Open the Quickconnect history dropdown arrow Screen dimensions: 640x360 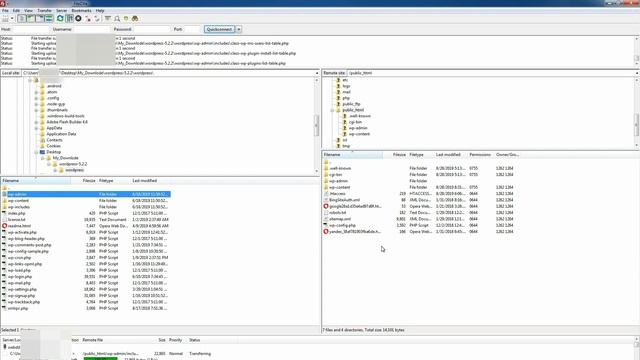tap(239, 29)
